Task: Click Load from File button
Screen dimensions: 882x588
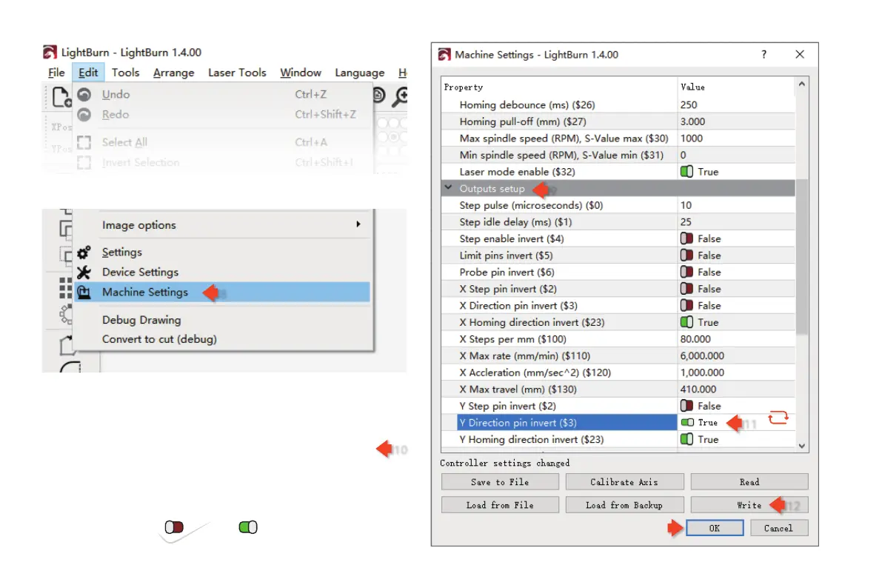Action: click(x=500, y=505)
